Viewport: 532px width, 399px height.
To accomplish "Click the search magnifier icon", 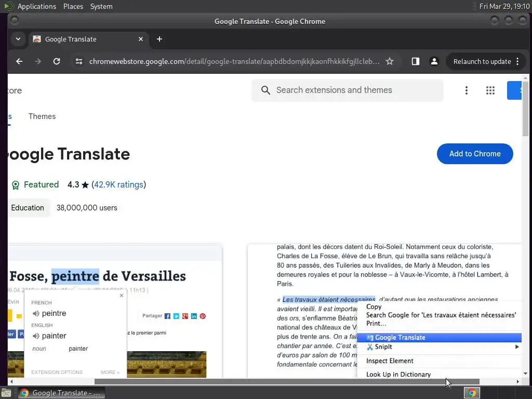I will pos(265,90).
